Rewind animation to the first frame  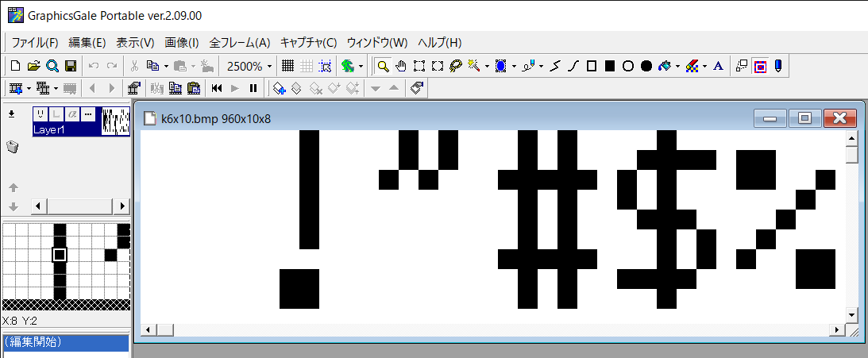217,88
